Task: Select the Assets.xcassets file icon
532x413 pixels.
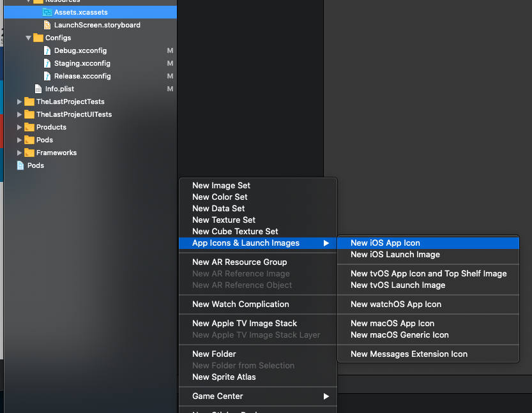Action: [x=47, y=13]
